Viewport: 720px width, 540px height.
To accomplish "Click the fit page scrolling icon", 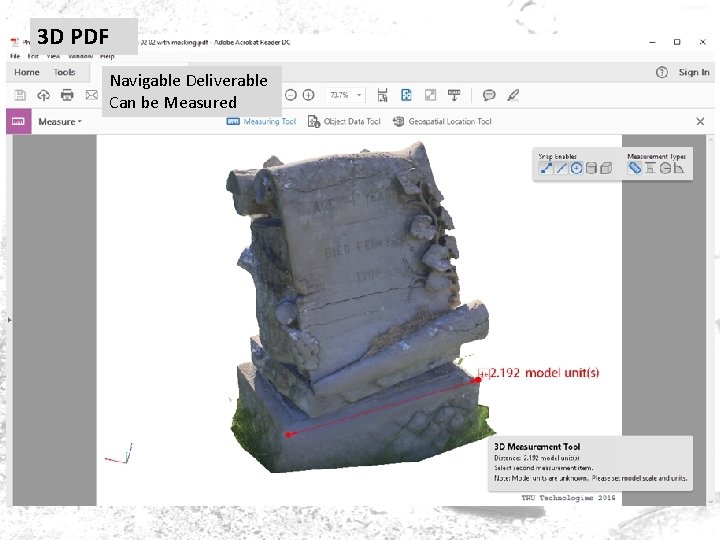I will click(x=382, y=95).
